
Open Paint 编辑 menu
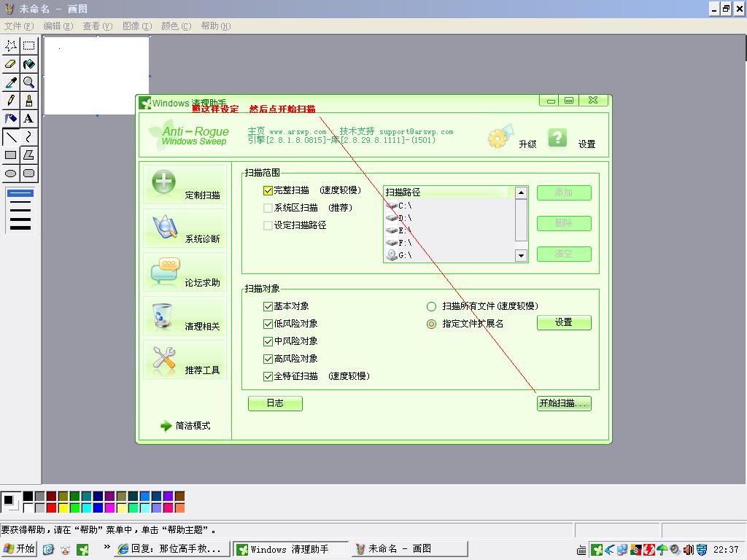(58, 26)
